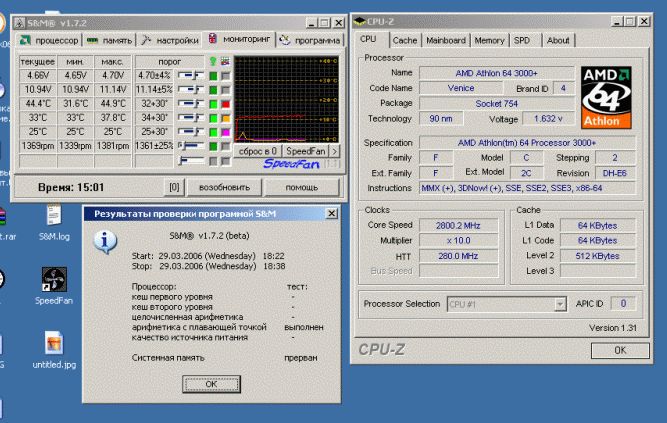Screen dimensions: 667x423
Task: Click the SpeedFan button under the graph
Action: [x=305, y=151]
